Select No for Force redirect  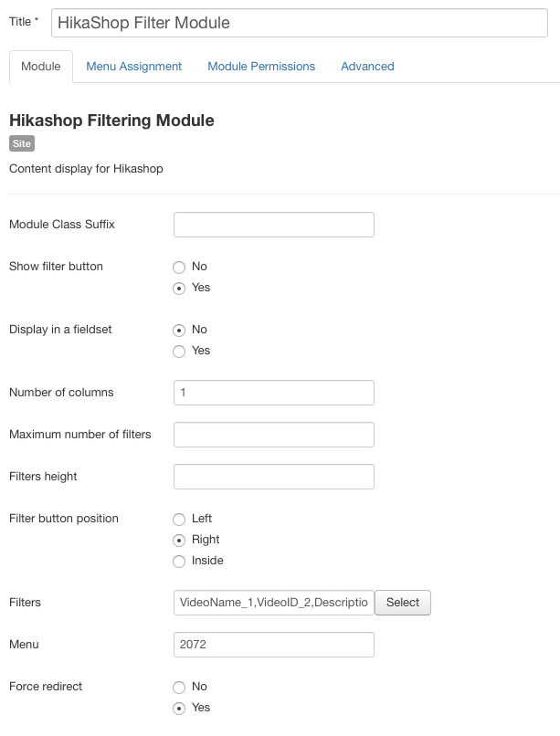(179, 687)
